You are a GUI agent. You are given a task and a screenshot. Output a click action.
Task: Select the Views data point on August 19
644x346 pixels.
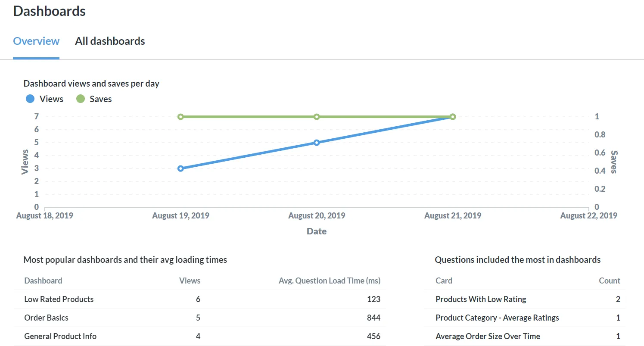(x=180, y=168)
